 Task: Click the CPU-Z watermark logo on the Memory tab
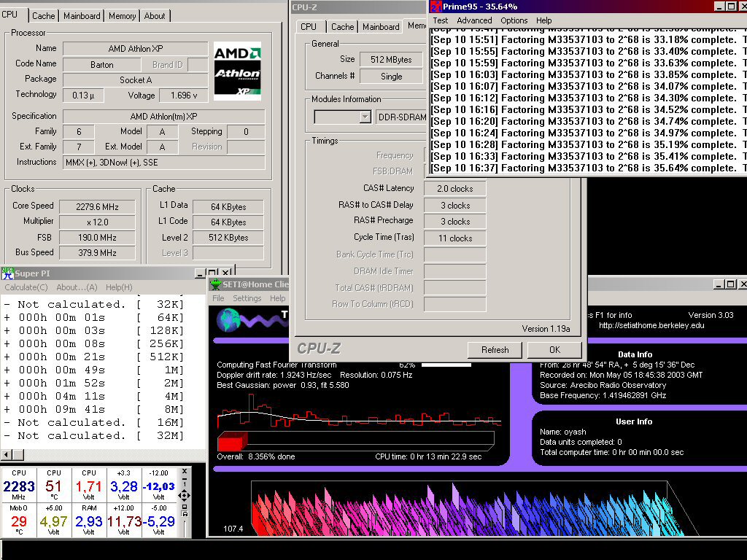(319, 349)
